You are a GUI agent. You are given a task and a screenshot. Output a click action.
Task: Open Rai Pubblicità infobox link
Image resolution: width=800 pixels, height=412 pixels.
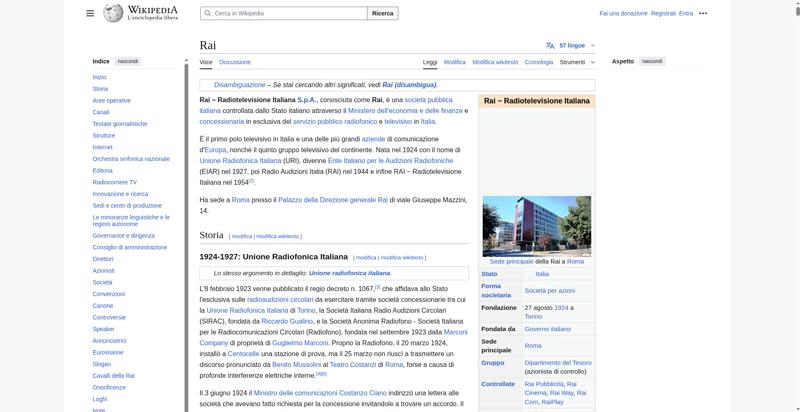(544, 384)
